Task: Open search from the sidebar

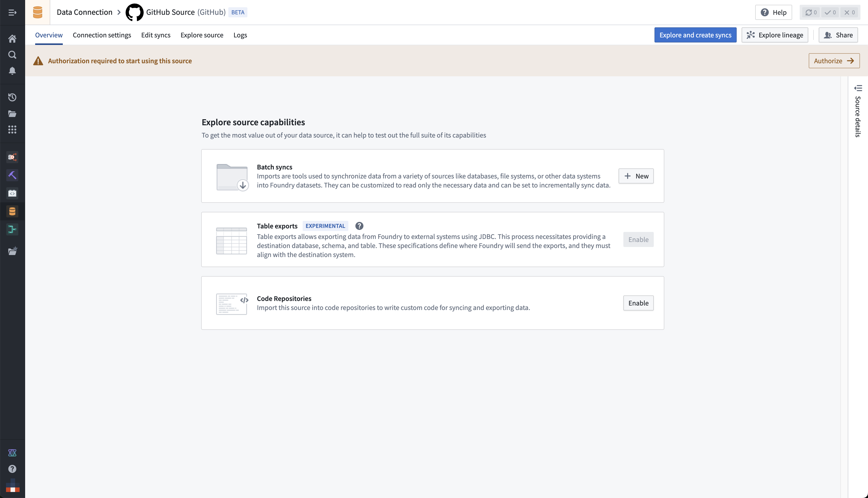Action: tap(12, 55)
